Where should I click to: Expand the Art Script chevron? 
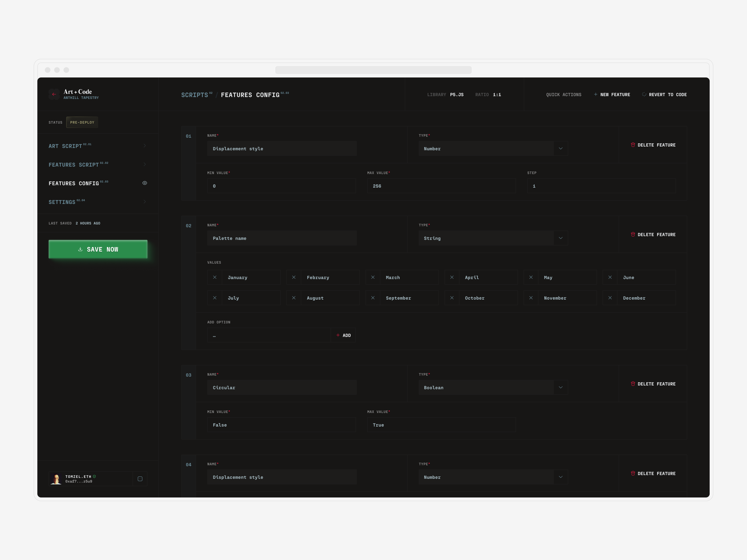click(144, 146)
